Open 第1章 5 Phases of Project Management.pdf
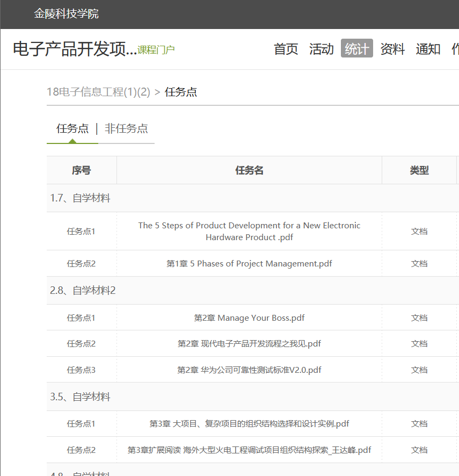 [x=249, y=264]
